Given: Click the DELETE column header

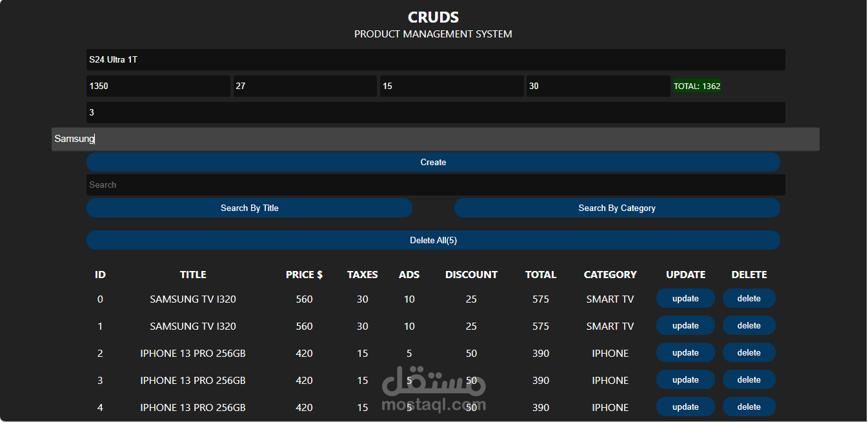Looking at the screenshot, I should coord(749,274).
